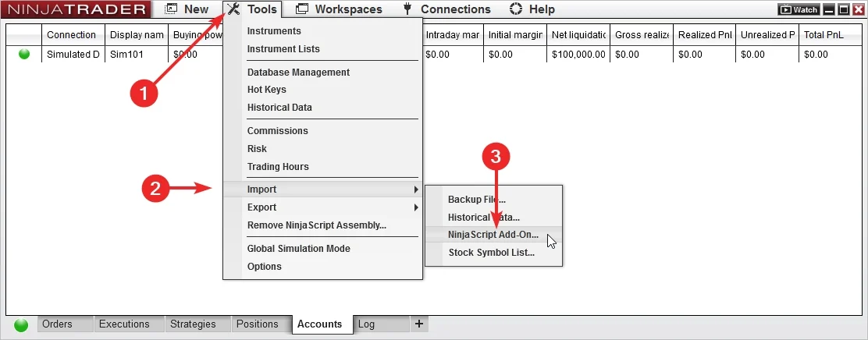This screenshot has width=868, height=340.
Task: Select Backup File import option
Action: click(x=476, y=200)
